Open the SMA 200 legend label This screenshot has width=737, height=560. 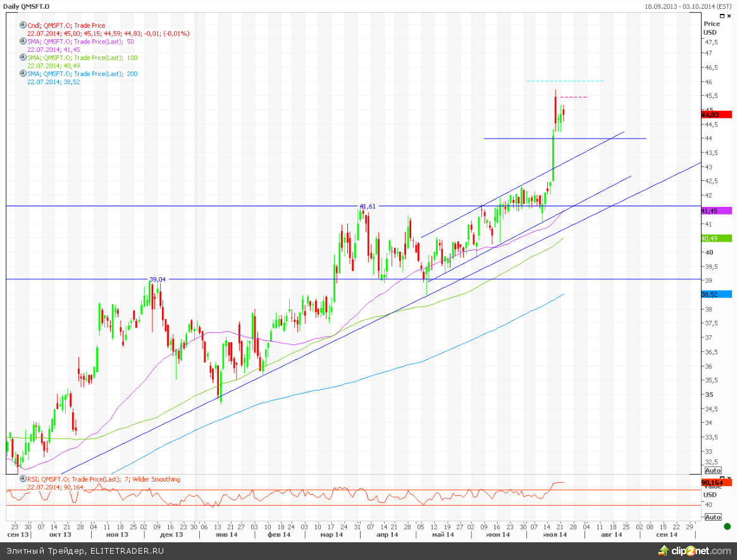click(x=82, y=73)
